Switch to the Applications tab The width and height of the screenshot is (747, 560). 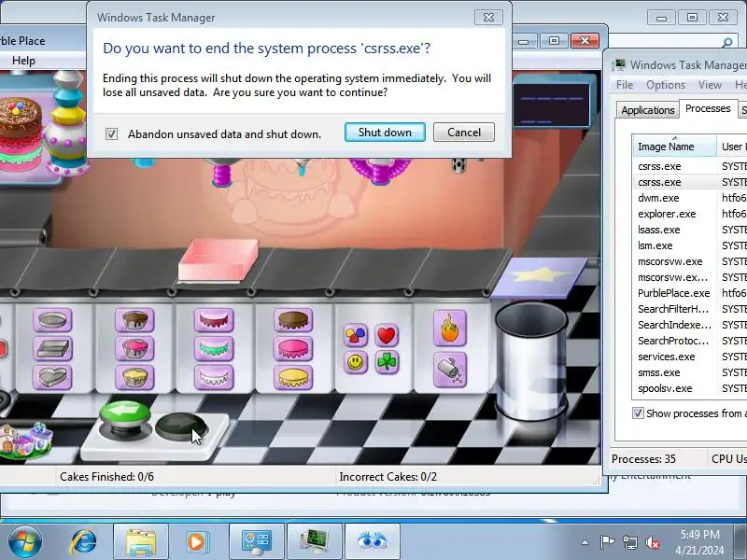pos(647,110)
